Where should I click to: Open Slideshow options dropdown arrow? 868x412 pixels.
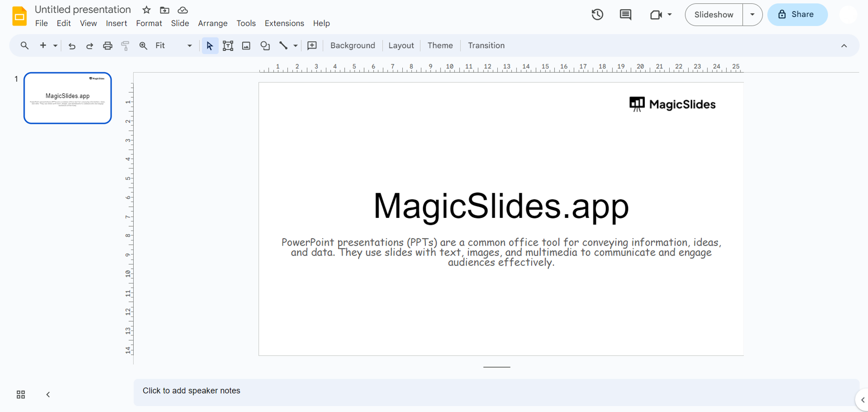coord(753,14)
